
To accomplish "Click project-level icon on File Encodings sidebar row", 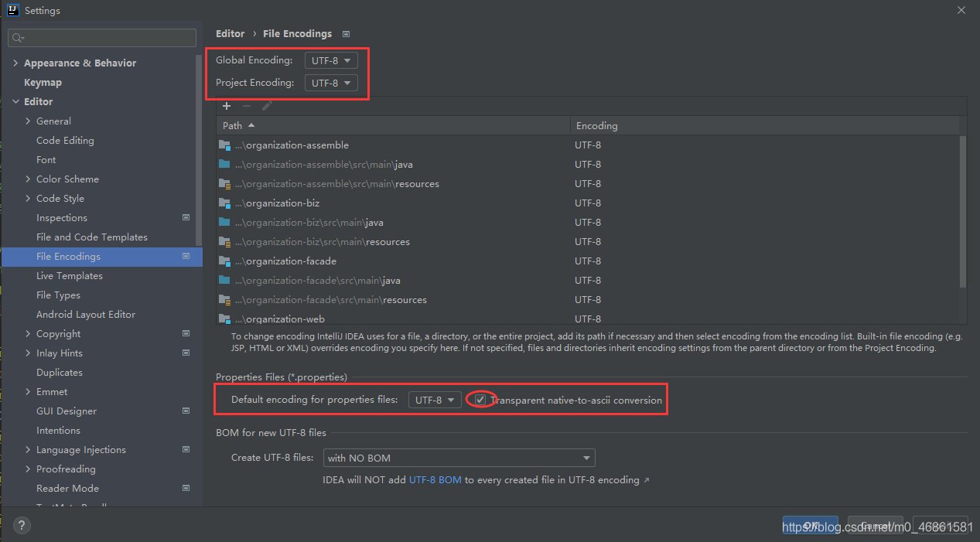I will (x=186, y=257).
